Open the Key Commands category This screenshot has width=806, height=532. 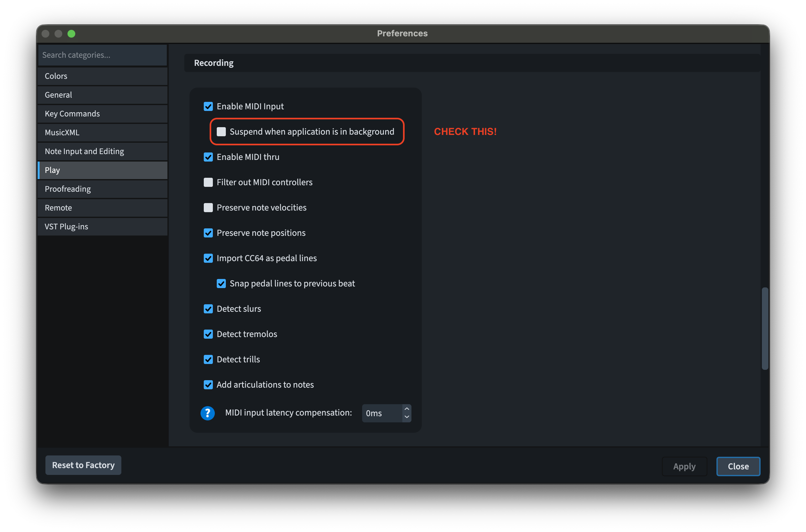click(103, 114)
